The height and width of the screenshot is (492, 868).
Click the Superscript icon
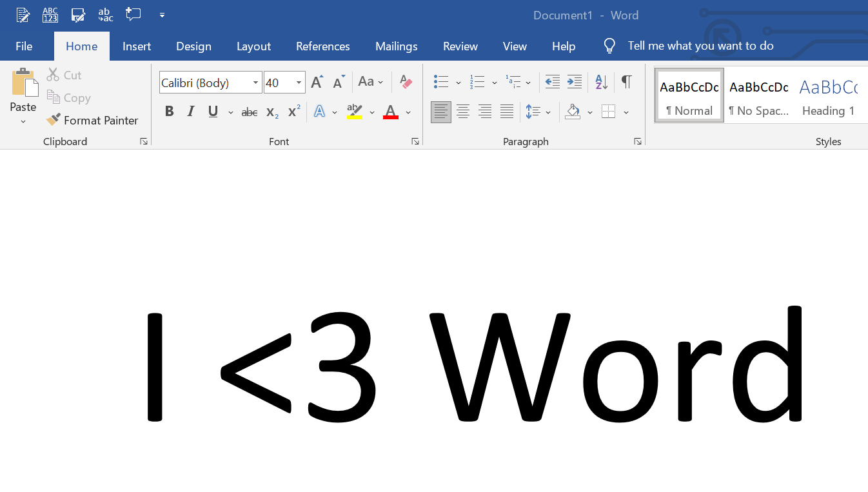[293, 111]
